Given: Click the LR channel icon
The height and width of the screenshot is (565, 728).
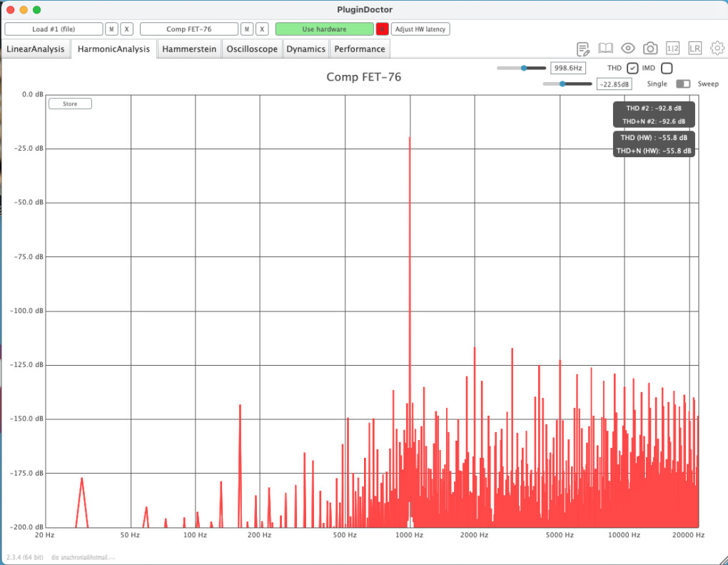Looking at the screenshot, I should [x=694, y=49].
